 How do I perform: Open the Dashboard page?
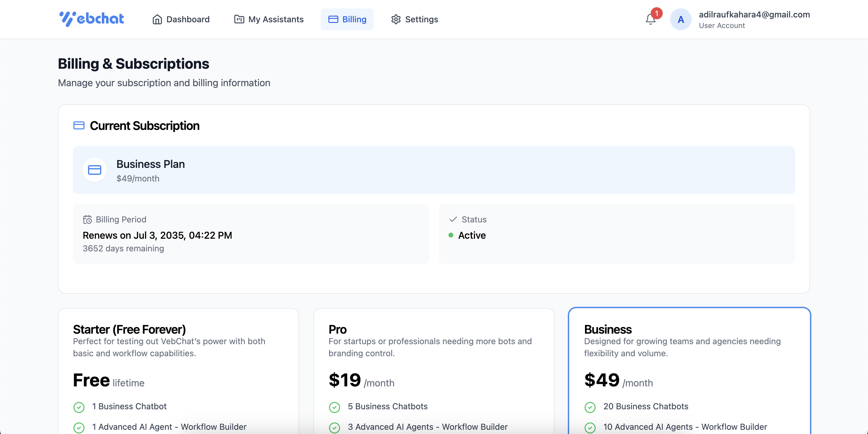(181, 20)
